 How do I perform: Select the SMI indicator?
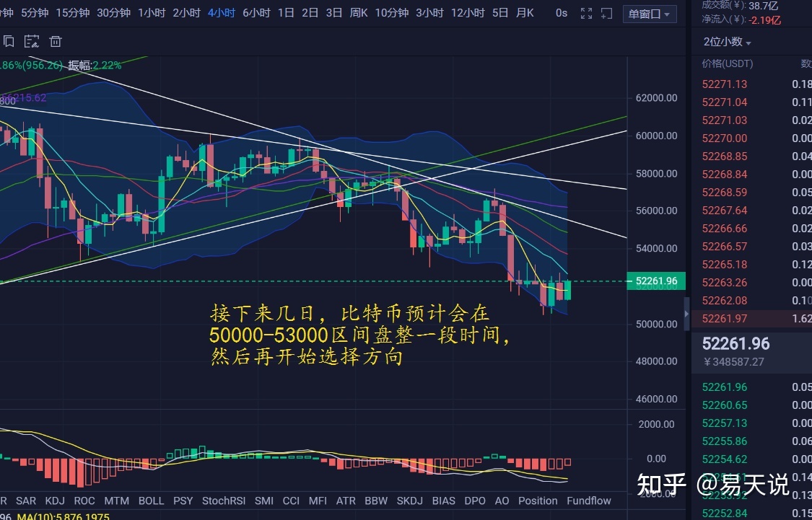[x=264, y=501]
